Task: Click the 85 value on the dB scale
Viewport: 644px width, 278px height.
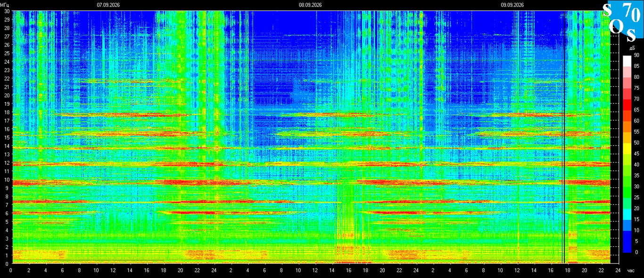Action: tap(636, 66)
